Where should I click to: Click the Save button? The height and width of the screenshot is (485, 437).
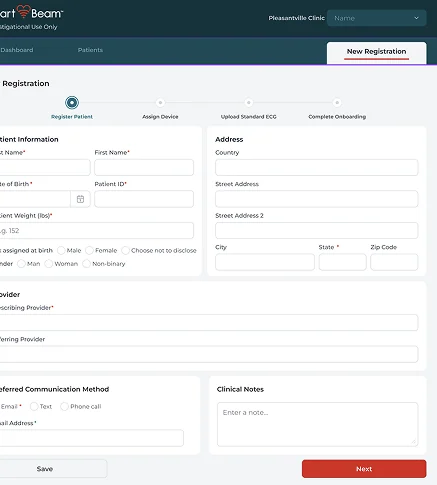tap(53, 469)
